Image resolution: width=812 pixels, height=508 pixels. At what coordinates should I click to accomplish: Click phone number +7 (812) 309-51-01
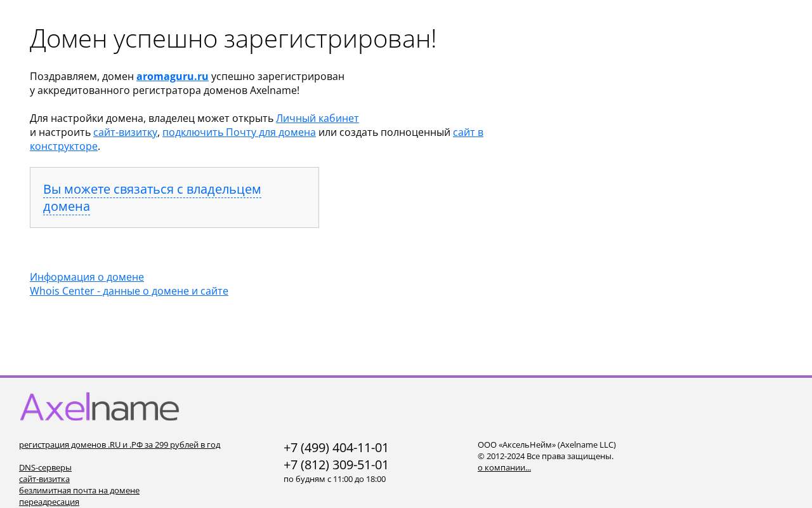pyautogui.click(x=336, y=465)
